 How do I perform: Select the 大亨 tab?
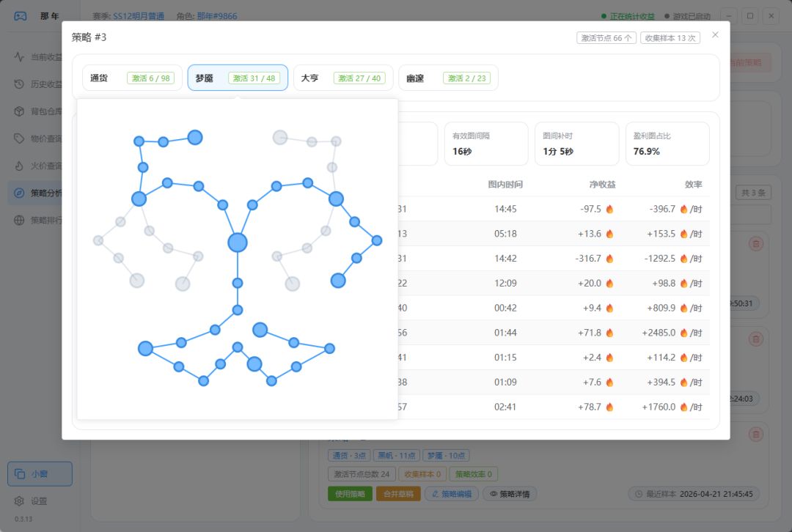coord(342,78)
